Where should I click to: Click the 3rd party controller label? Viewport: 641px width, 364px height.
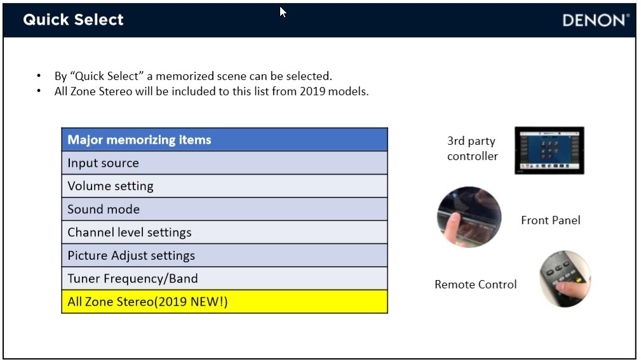click(x=472, y=149)
